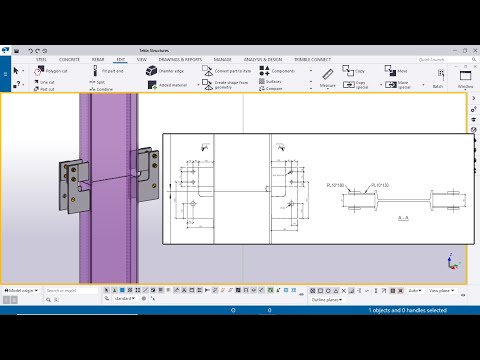Expand the select arrow tool dropdown

pyautogui.click(x=23, y=71)
